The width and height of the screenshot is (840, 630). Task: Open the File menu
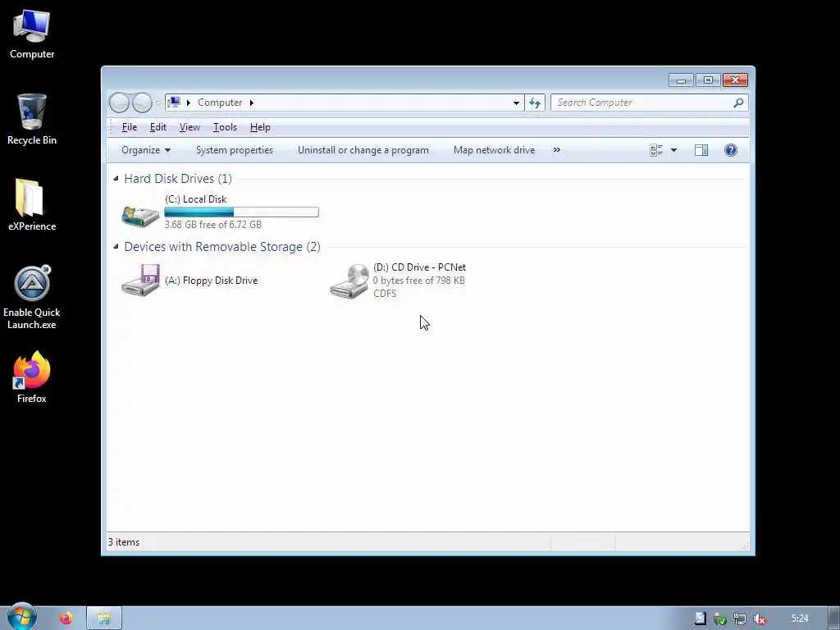tap(129, 127)
